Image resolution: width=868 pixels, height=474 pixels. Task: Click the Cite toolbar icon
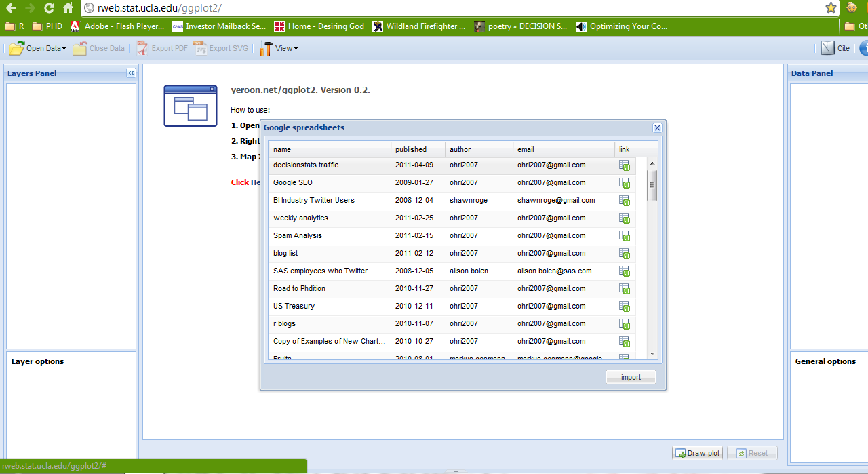pyautogui.click(x=835, y=48)
